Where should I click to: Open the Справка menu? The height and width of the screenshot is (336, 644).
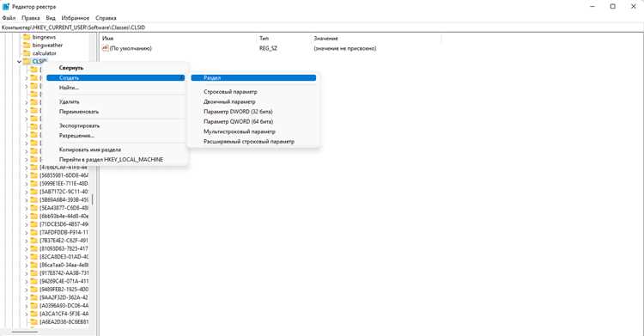(106, 18)
